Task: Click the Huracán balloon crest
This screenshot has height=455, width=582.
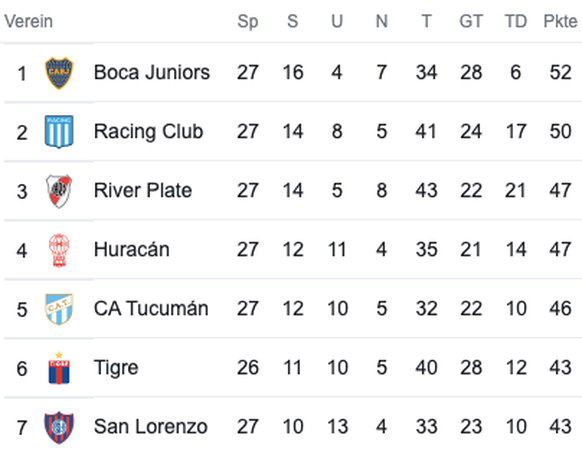Action: pos(59,250)
